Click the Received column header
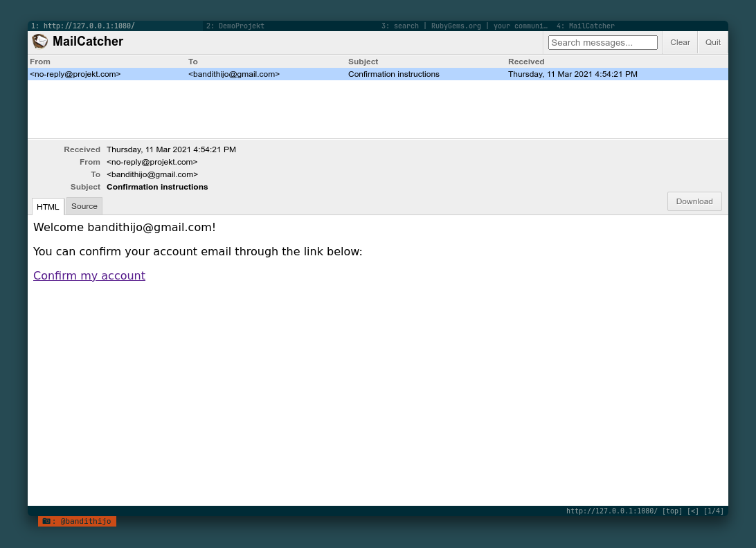Image resolution: width=756 pixels, height=548 pixels. tap(526, 62)
